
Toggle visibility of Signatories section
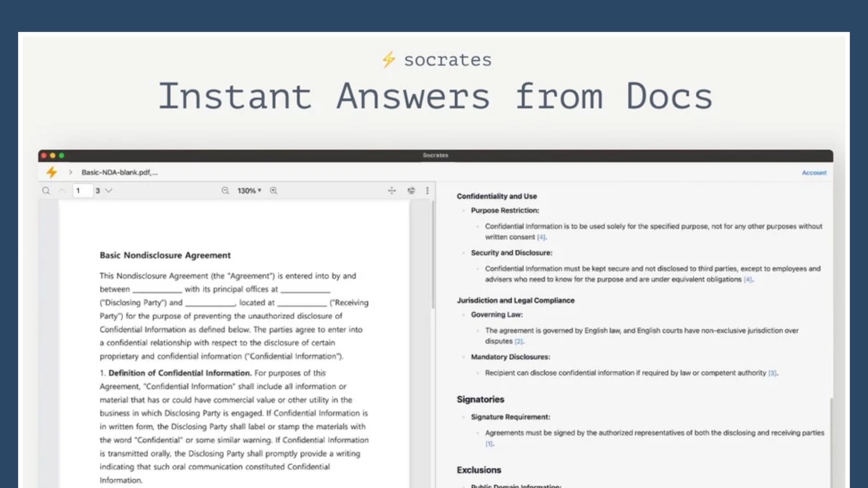point(481,399)
